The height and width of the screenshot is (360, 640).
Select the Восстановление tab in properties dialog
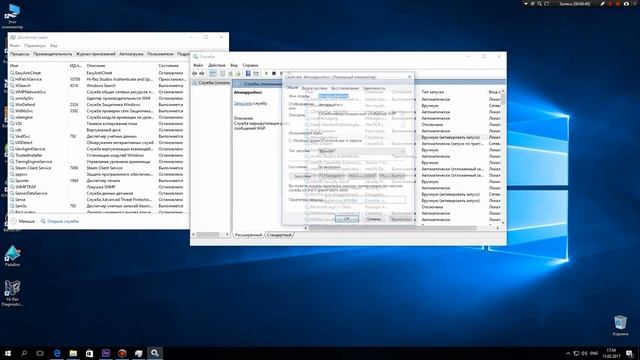click(345, 88)
